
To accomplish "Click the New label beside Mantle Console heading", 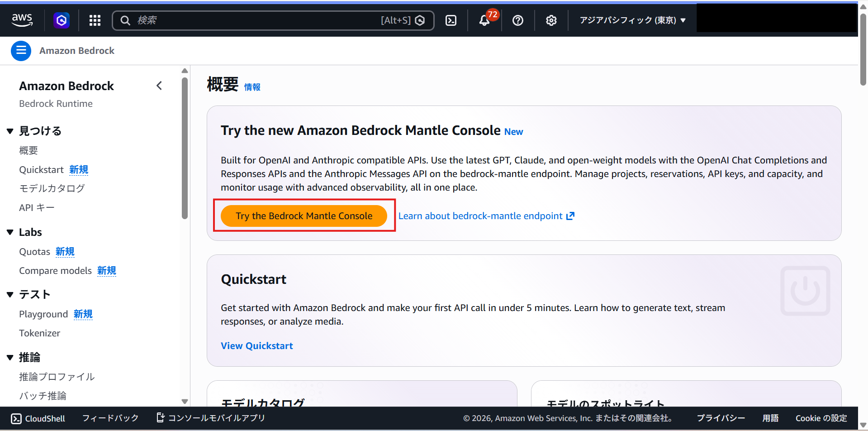I will click(514, 132).
